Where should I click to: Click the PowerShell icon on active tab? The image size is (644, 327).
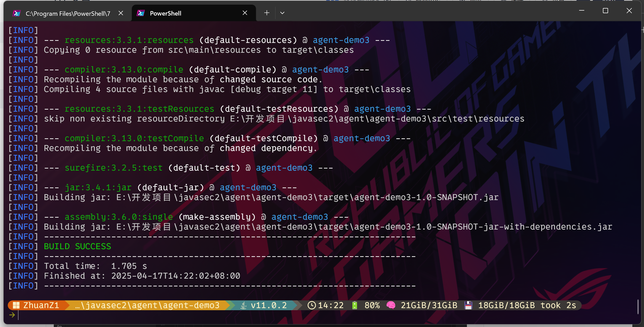click(141, 13)
